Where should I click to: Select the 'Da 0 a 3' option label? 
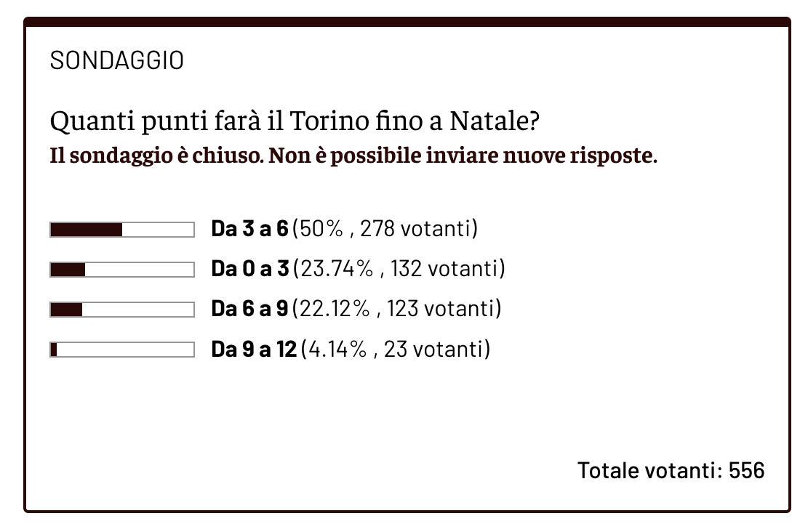(250, 270)
